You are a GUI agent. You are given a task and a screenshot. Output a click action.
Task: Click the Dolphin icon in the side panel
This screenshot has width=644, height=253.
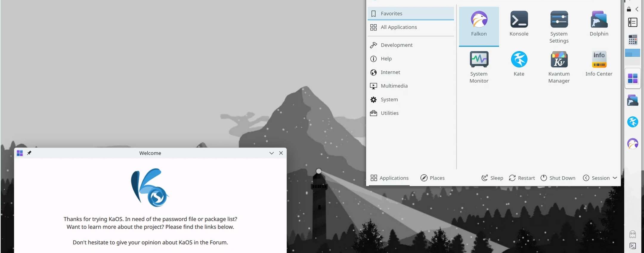pyautogui.click(x=633, y=100)
